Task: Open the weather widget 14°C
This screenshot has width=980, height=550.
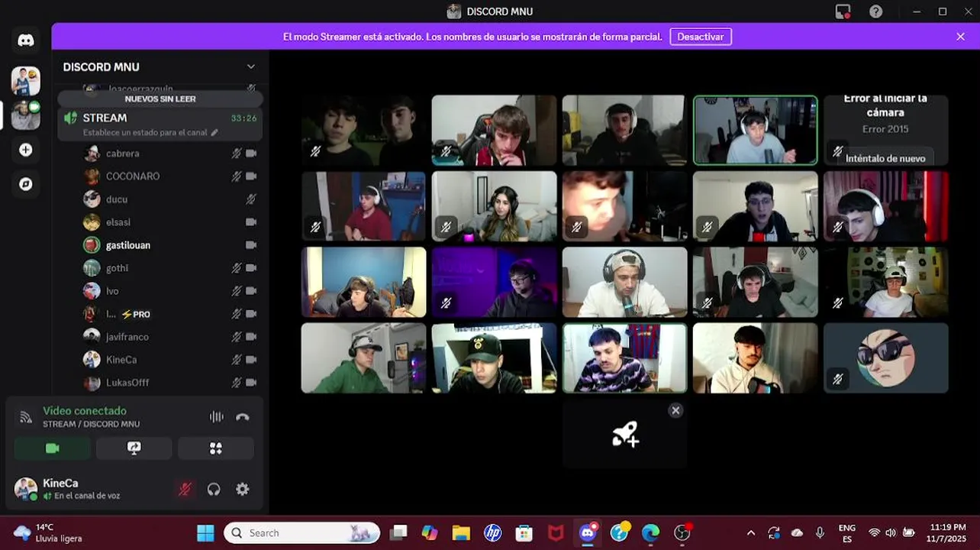Action: [x=48, y=533]
